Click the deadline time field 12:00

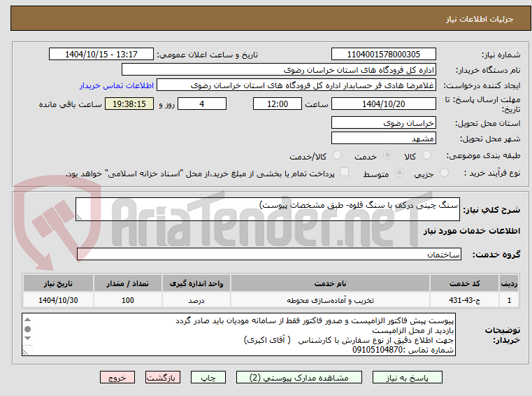[278, 104]
